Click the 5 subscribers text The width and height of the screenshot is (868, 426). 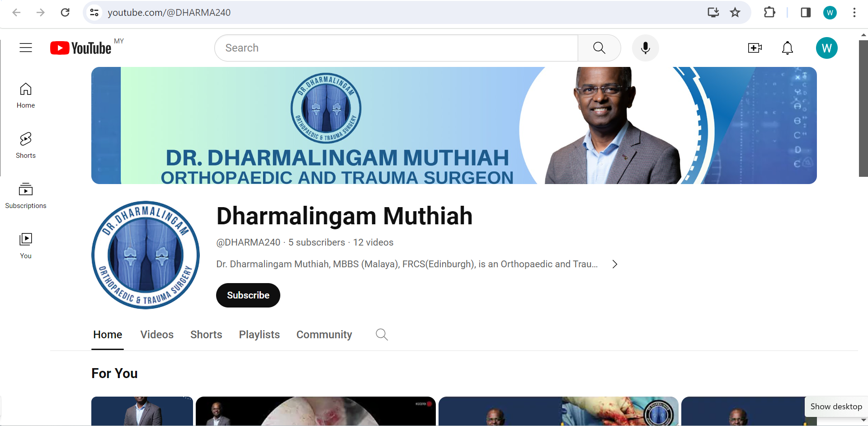point(316,242)
